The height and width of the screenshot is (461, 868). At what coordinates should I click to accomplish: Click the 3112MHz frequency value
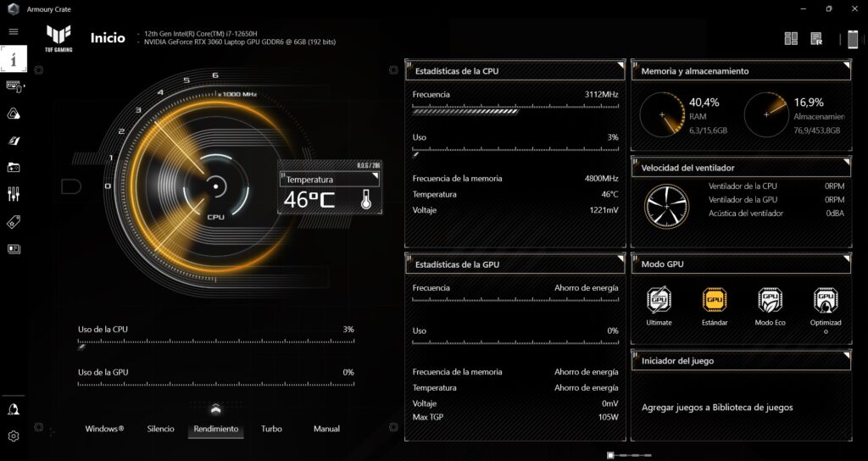point(601,95)
